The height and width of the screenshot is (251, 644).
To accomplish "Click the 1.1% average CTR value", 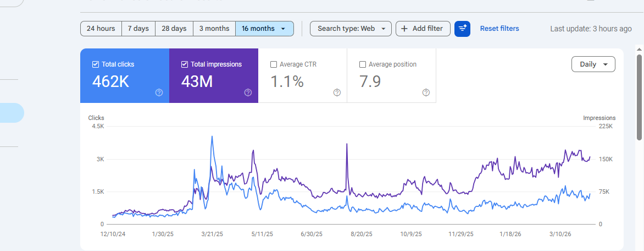I will [287, 82].
